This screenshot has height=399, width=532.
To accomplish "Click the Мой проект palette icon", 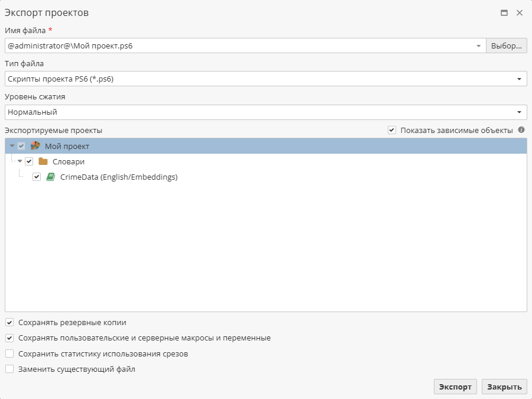I will 35,145.
